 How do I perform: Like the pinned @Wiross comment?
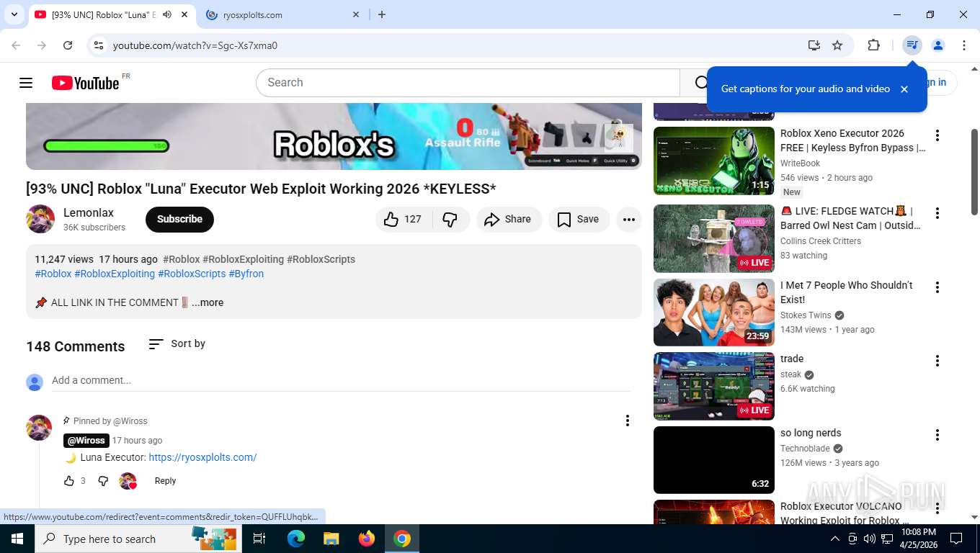click(69, 481)
